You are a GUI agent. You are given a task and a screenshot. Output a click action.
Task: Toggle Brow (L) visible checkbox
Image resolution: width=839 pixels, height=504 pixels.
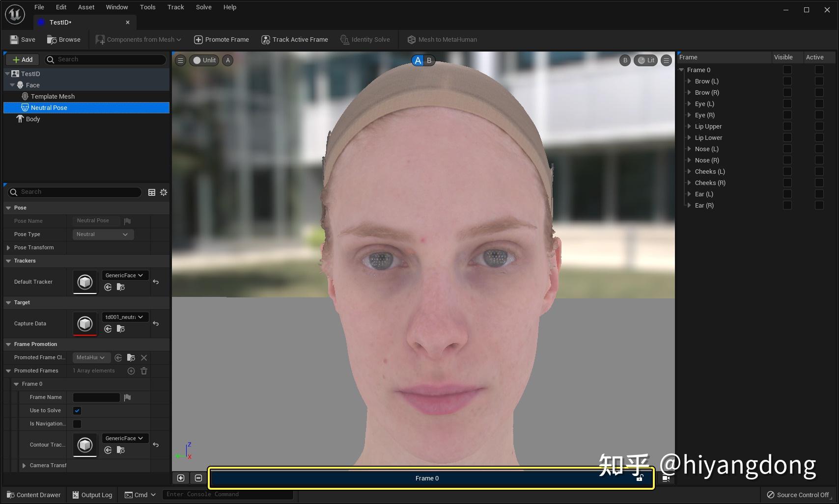[787, 81]
